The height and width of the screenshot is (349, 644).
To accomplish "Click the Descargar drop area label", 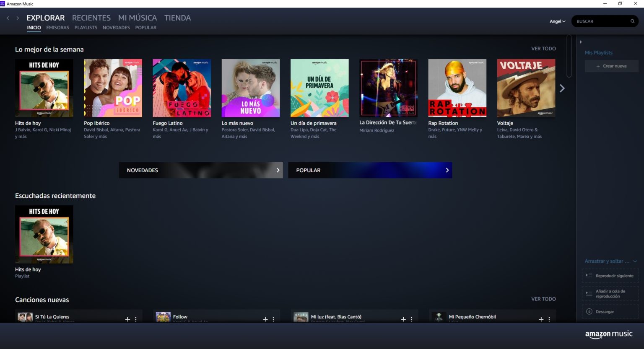I will point(605,312).
